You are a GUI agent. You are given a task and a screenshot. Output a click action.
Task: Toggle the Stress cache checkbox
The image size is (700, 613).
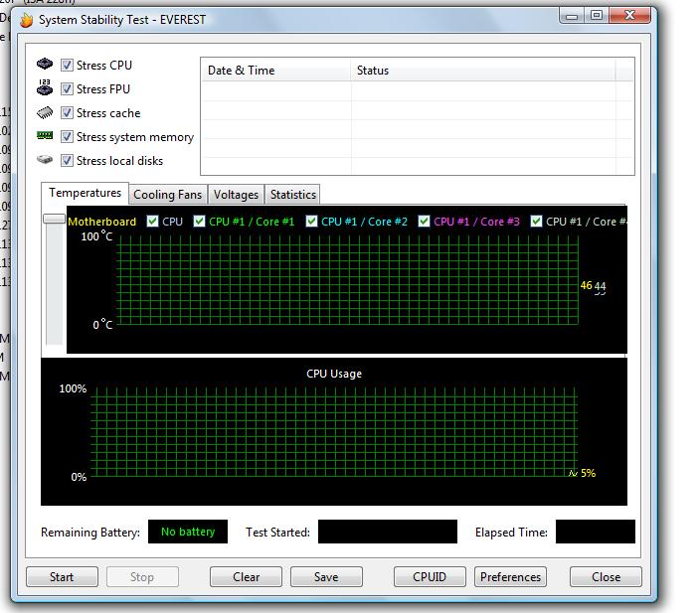pos(67,113)
